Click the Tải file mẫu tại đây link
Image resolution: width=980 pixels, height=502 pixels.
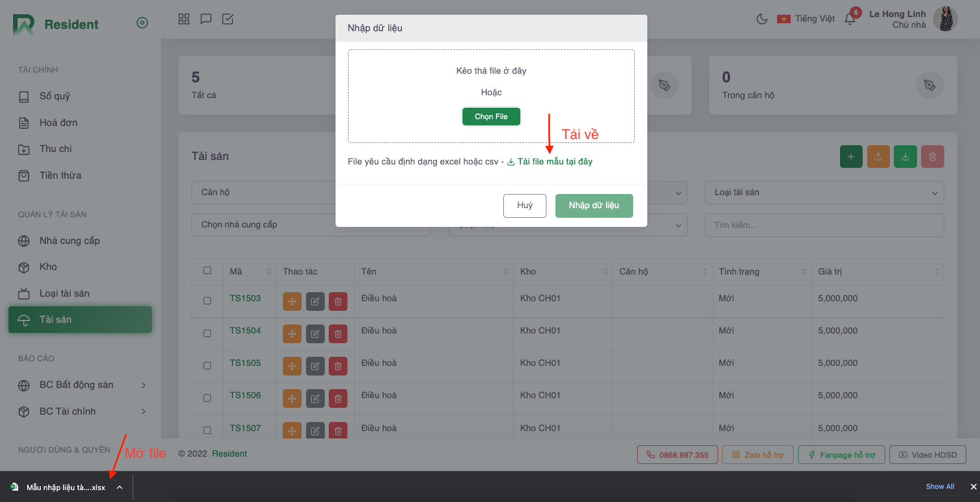pos(554,162)
